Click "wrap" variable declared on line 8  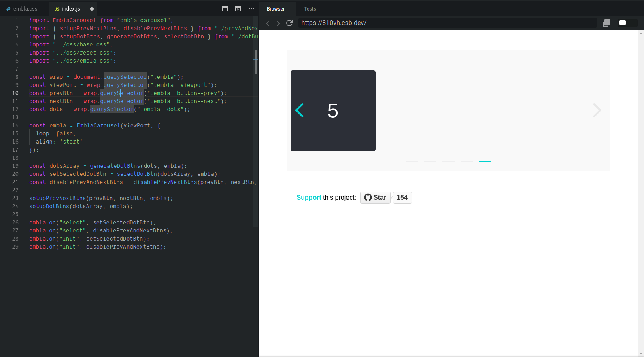(56, 77)
